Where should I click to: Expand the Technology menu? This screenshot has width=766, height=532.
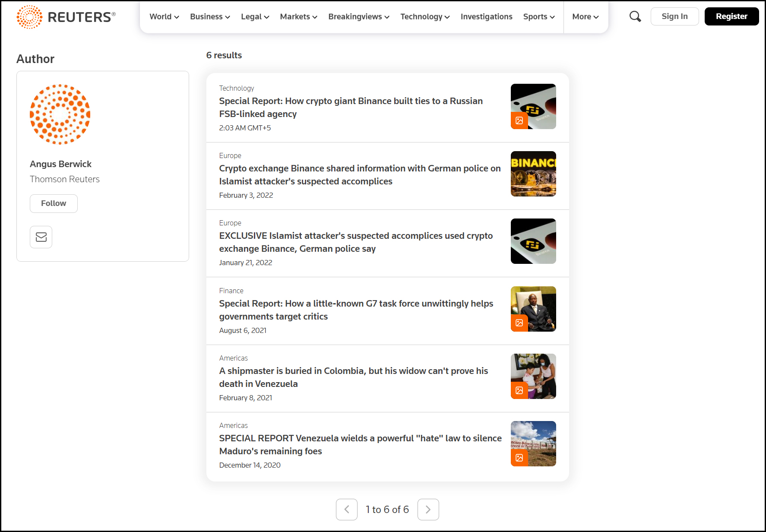pos(425,16)
